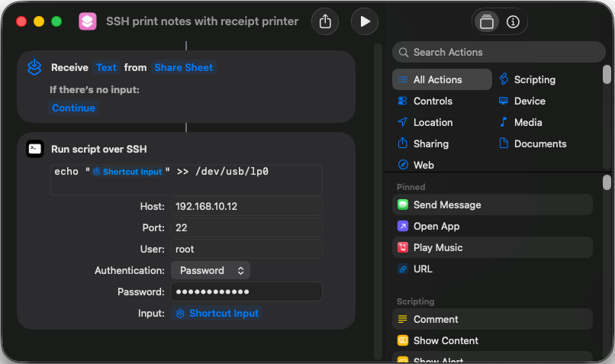Click Shortcut Input token inside the script
This screenshot has width=615, height=364.
[127, 172]
